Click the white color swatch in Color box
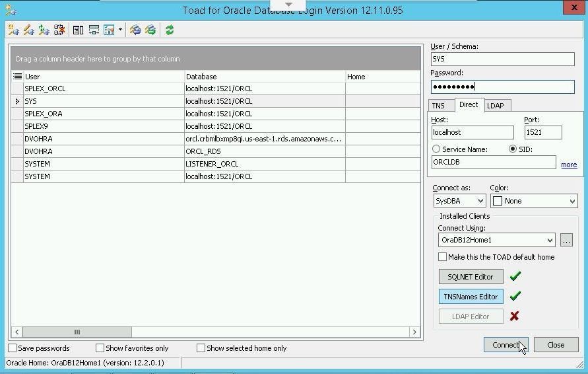The height and width of the screenshot is (374, 588). [498, 201]
